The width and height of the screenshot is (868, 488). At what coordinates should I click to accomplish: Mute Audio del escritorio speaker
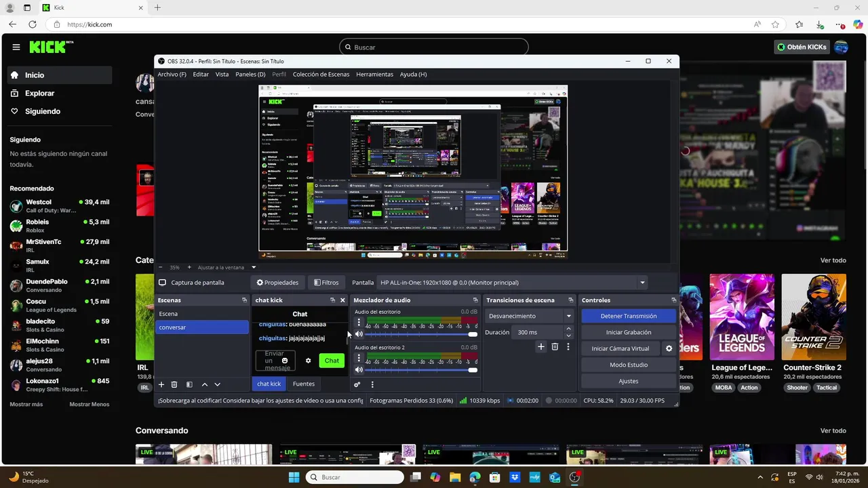point(359,334)
